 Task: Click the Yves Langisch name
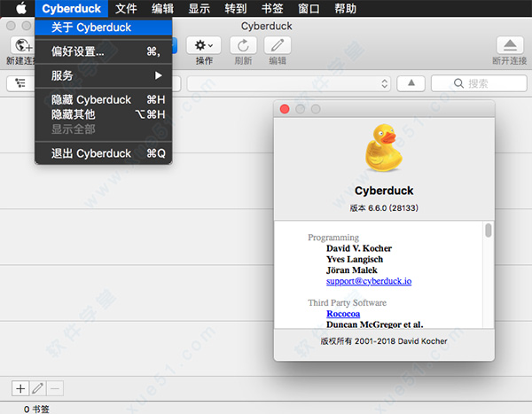(355, 259)
